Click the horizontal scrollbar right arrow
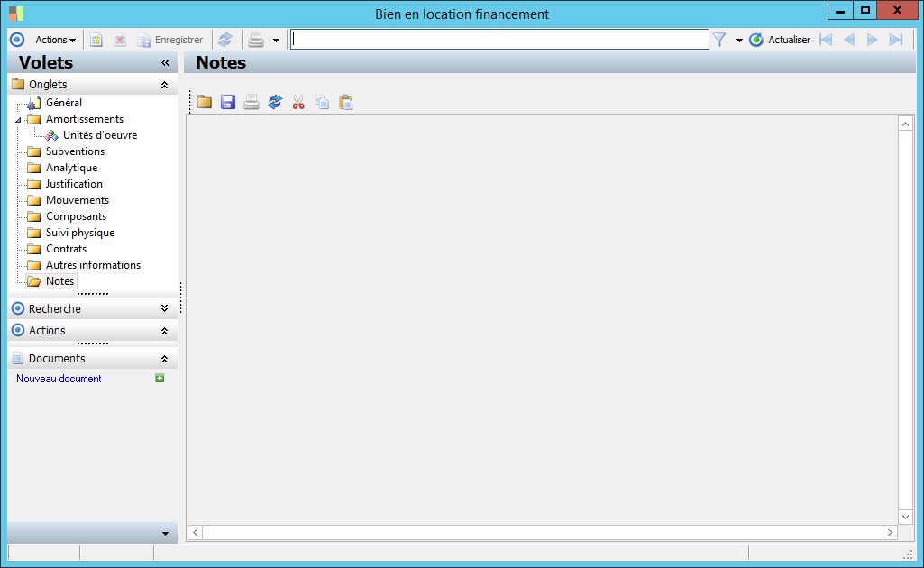Image resolution: width=924 pixels, height=568 pixels. [x=890, y=532]
